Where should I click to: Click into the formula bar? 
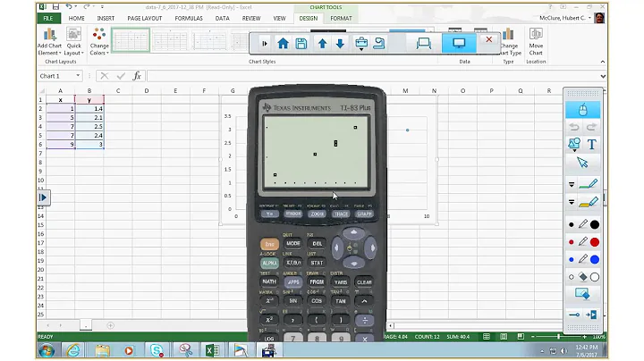[372, 76]
